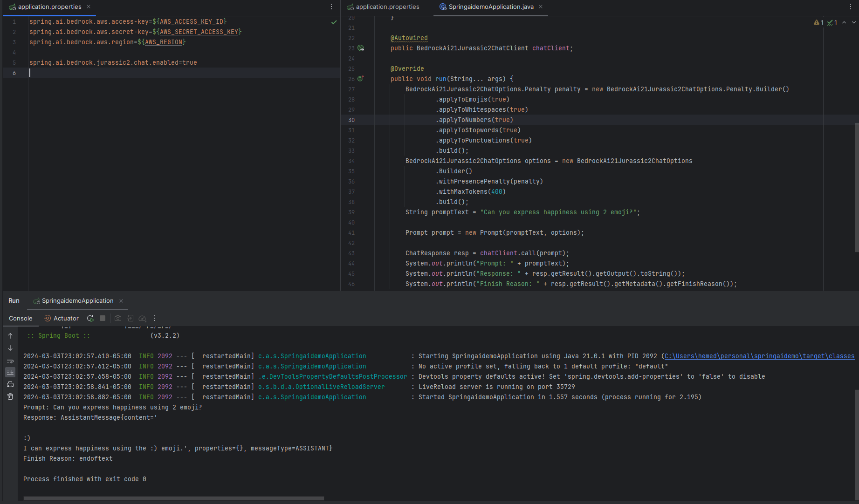Open more options in the Run toolbar
This screenshot has height=504, width=859.
tap(154, 318)
